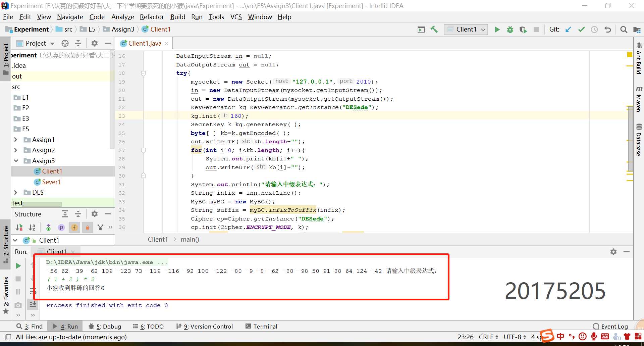Update project with Git blue arrow
This screenshot has width=644, height=346.
[x=568, y=30]
